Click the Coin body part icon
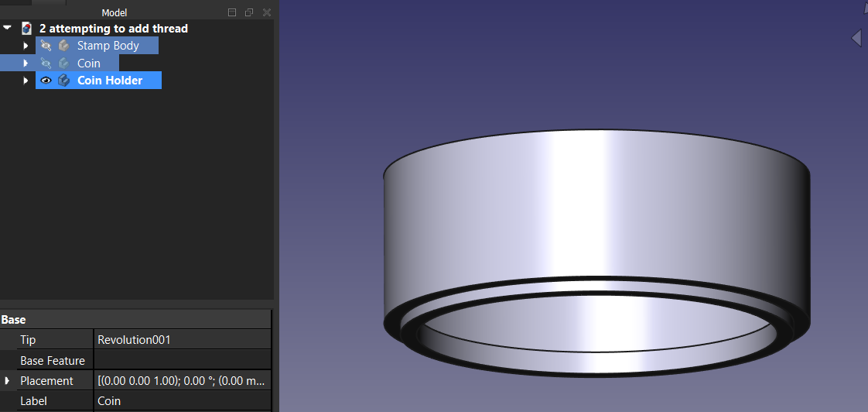Viewport: 868px width, 412px height. 63,64
